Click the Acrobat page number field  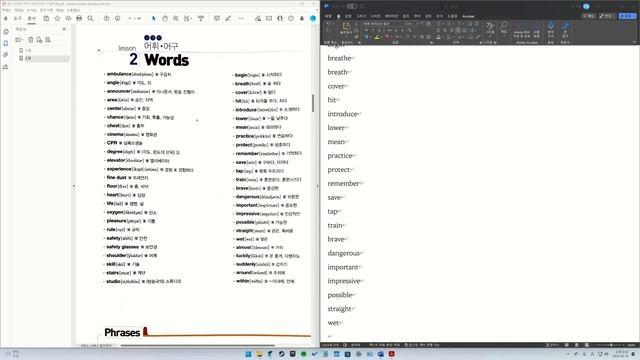[129, 18]
